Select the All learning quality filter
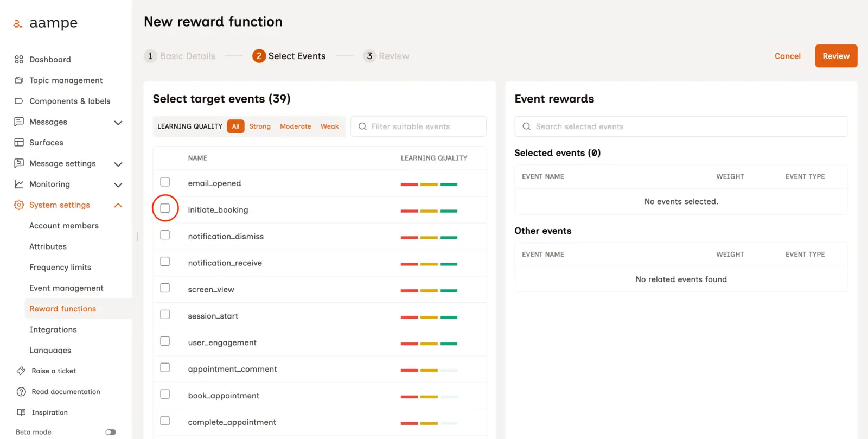The image size is (868, 439). click(x=235, y=126)
